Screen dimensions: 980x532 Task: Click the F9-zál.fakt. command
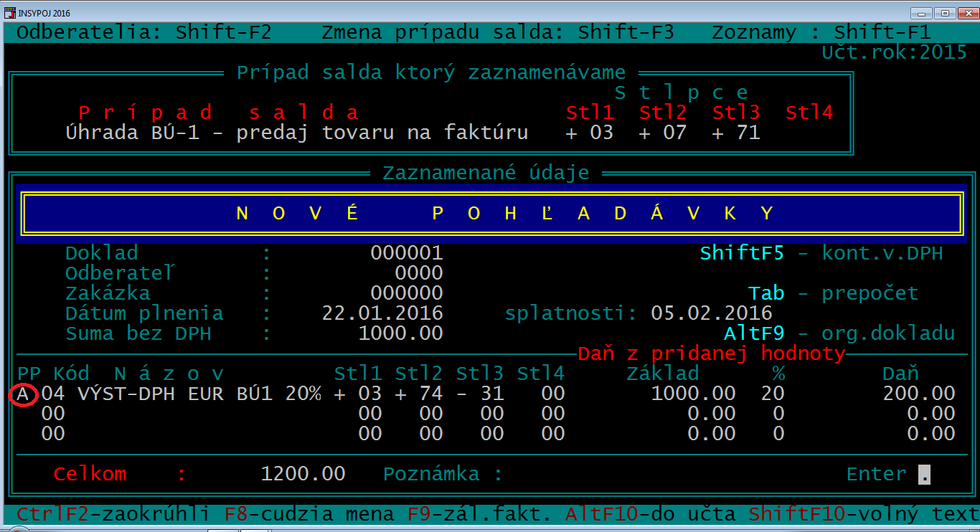pyautogui.click(x=479, y=514)
